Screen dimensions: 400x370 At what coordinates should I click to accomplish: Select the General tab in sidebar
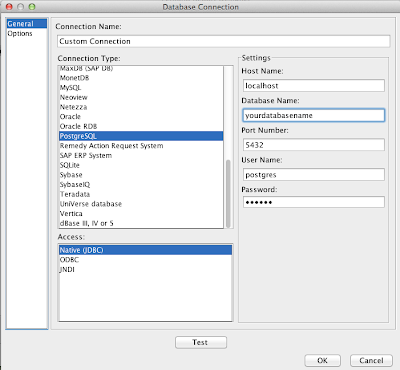[27, 24]
